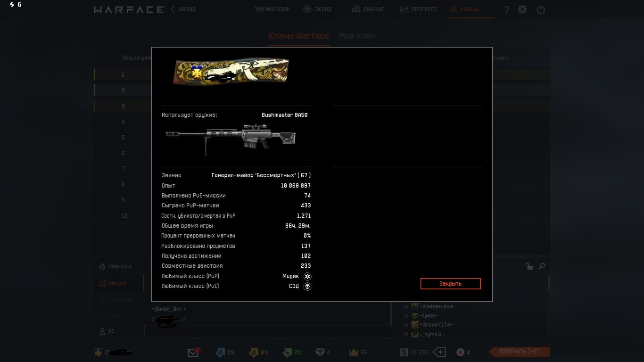
Task: Open the Магазин shop tab
Action: 272,9
